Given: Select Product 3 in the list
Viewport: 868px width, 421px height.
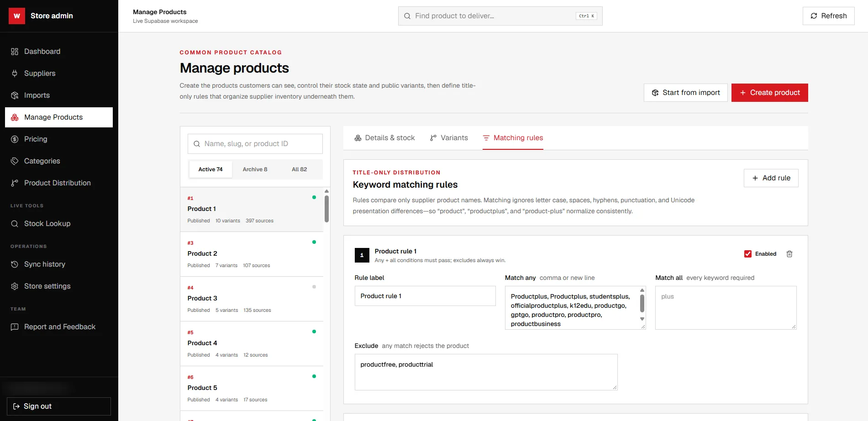Looking at the screenshot, I should click(252, 299).
